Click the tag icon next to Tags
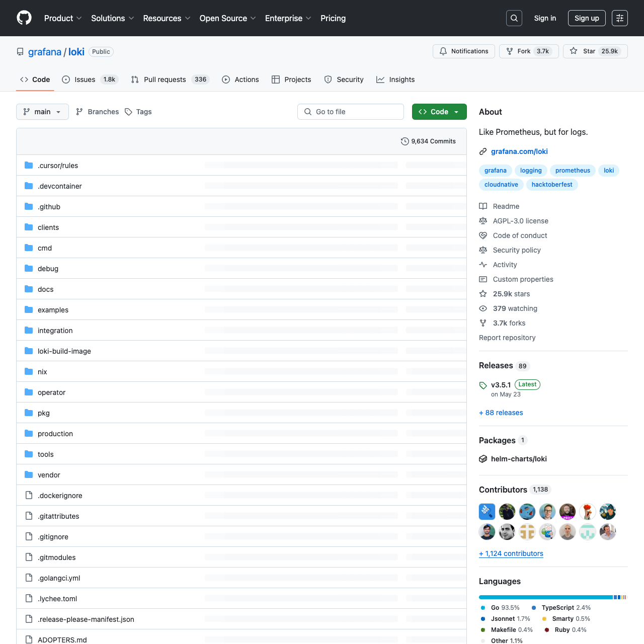The width and height of the screenshot is (644, 644). coord(129,112)
